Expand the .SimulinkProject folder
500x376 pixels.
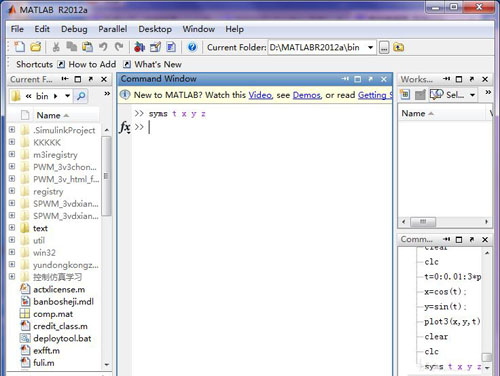coord(12,130)
